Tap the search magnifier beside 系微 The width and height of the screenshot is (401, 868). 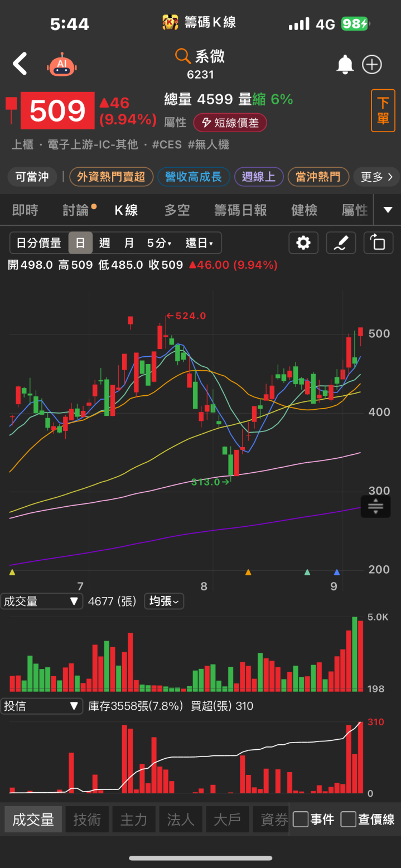tap(183, 56)
